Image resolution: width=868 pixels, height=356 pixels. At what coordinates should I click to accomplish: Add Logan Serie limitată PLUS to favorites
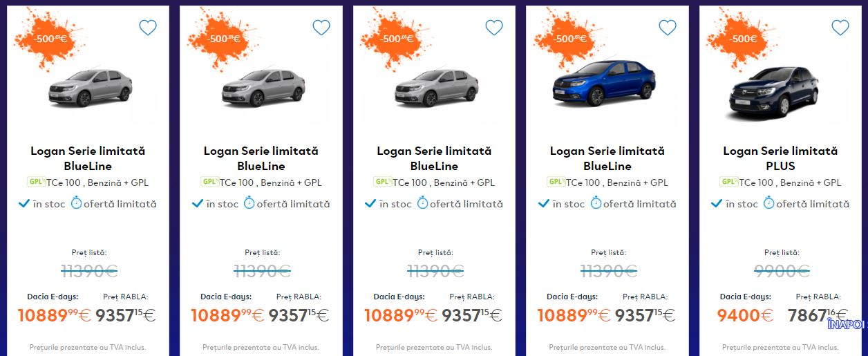coord(840,28)
